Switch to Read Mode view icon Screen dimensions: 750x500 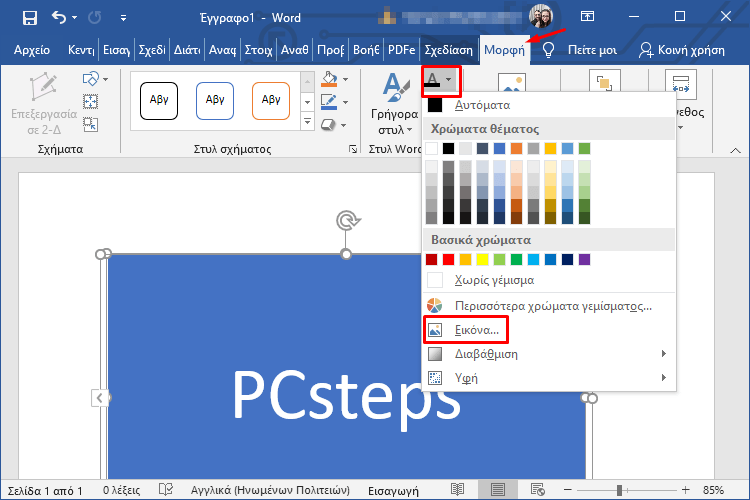click(x=458, y=489)
